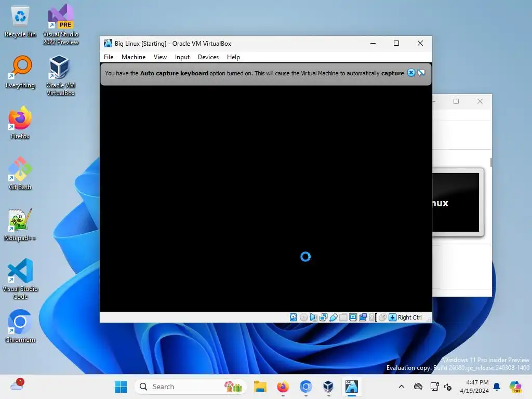Image resolution: width=532 pixels, height=399 pixels.
Task: Click the Big Linux window title bar icon
Action: tap(108, 43)
